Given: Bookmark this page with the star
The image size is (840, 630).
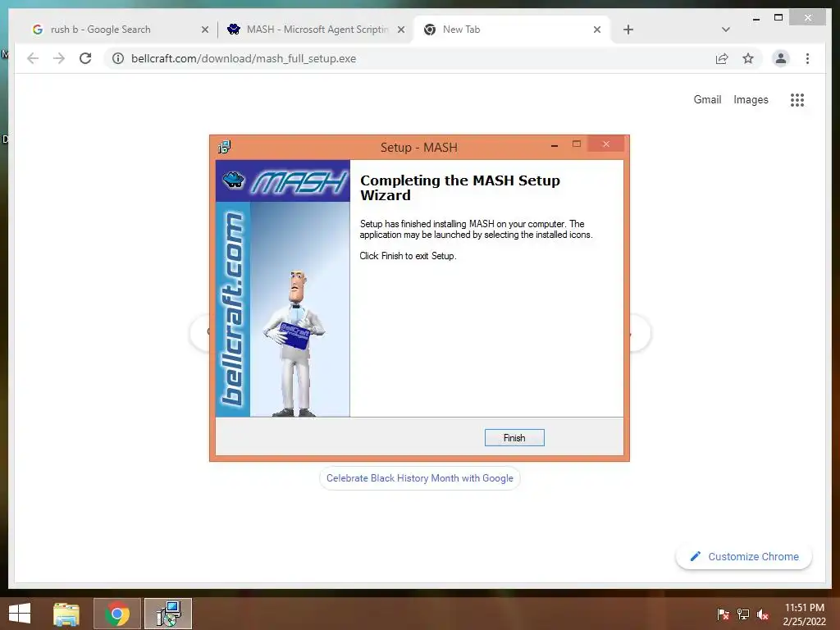Looking at the screenshot, I should [748, 58].
